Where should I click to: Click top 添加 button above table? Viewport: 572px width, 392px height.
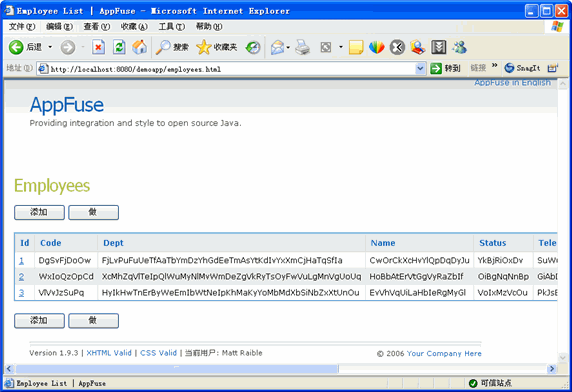click(39, 212)
